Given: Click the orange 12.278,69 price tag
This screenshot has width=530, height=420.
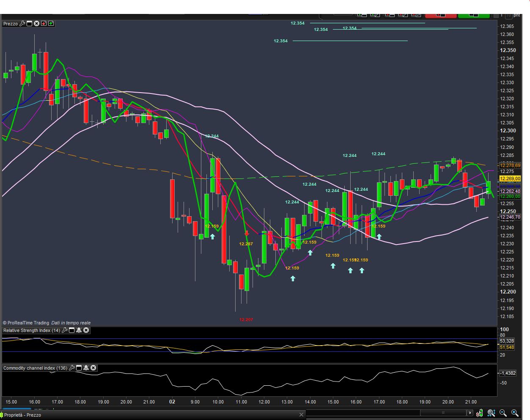Looking at the screenshot, I should tap(510, 165).
